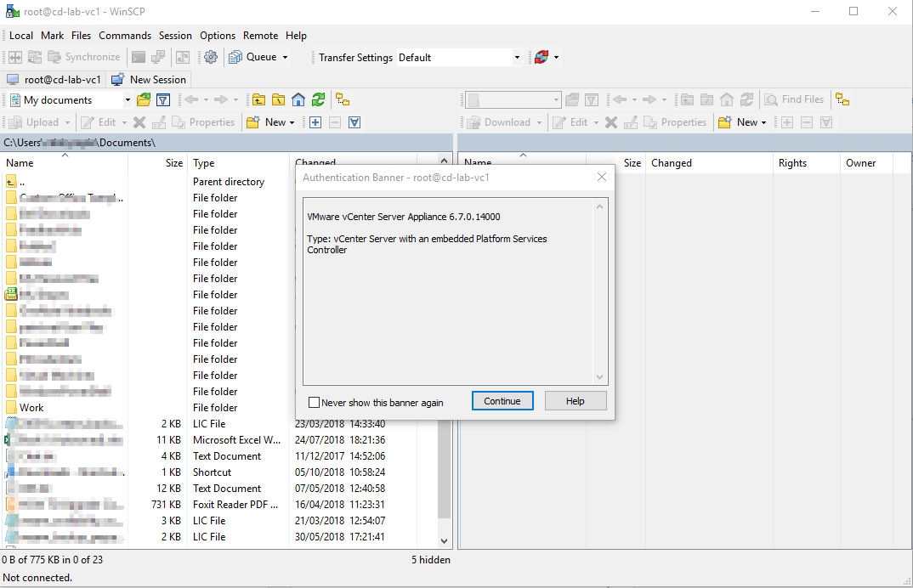Sort local panel by Name column
The height and width of the screenshot is (588, 913).
[x=64, y=163]
